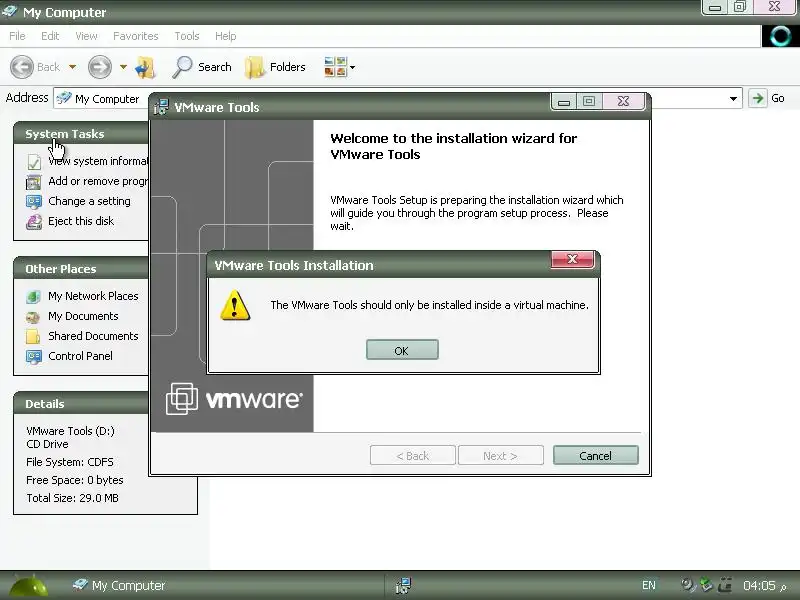Open the Help menu

(x=226, y=36)
